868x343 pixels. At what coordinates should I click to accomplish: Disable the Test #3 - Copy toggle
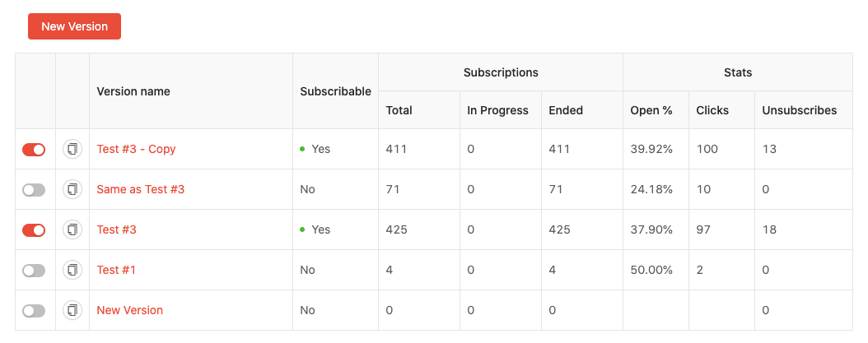point(34,150)
